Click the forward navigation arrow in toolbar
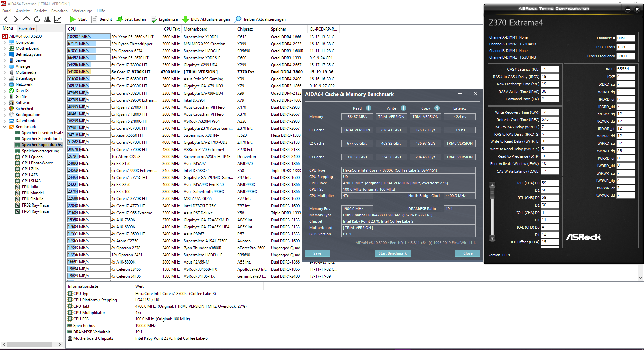Screen dimensions: 644x350 click(x=16, y=19)
